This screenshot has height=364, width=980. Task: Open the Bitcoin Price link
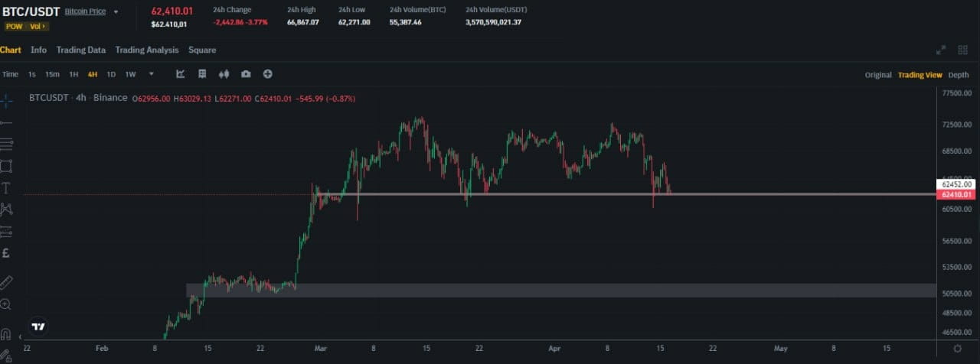[85, 12]
